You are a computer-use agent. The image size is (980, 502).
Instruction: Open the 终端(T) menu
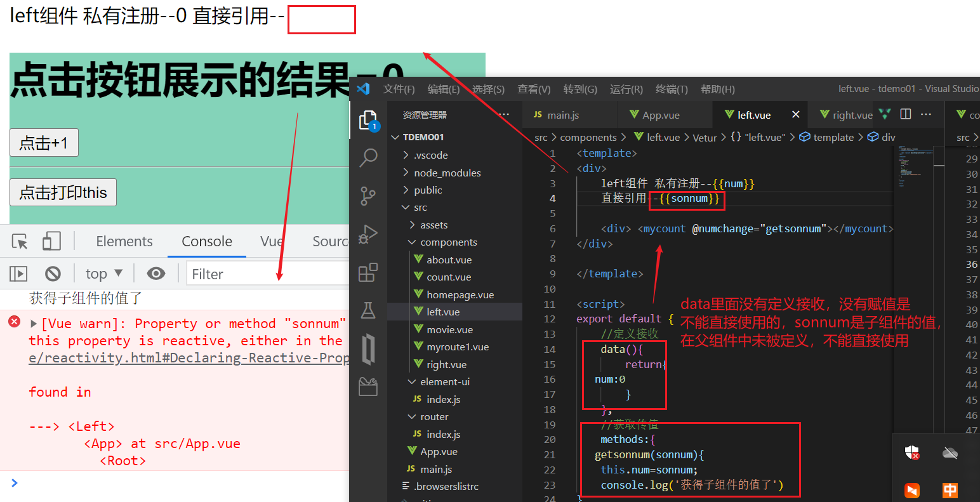(672, 89)
